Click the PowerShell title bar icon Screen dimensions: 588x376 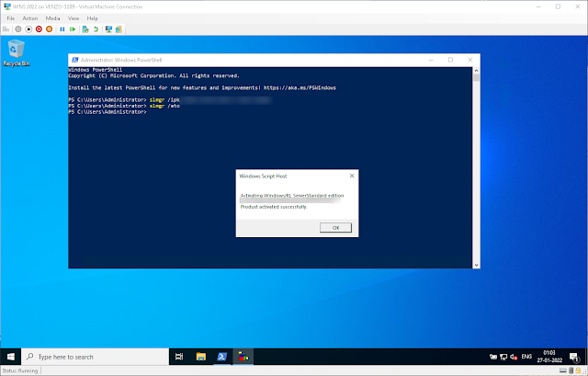point(75,60)
